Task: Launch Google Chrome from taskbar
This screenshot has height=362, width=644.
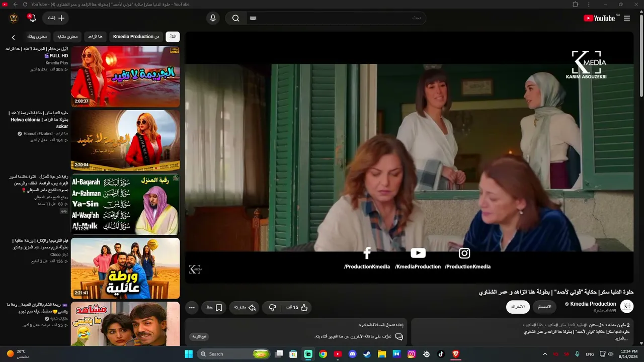Action: (x=323, y=354)
